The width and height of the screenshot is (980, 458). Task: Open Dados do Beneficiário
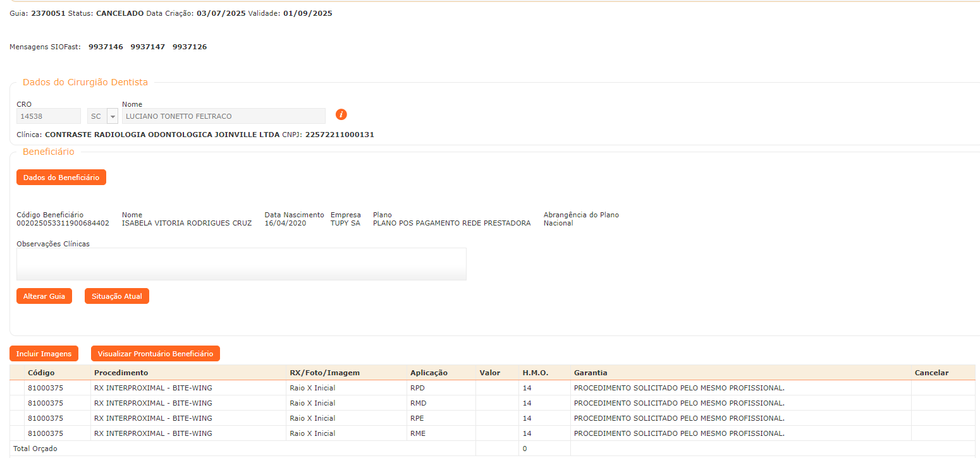coord(61,178)
